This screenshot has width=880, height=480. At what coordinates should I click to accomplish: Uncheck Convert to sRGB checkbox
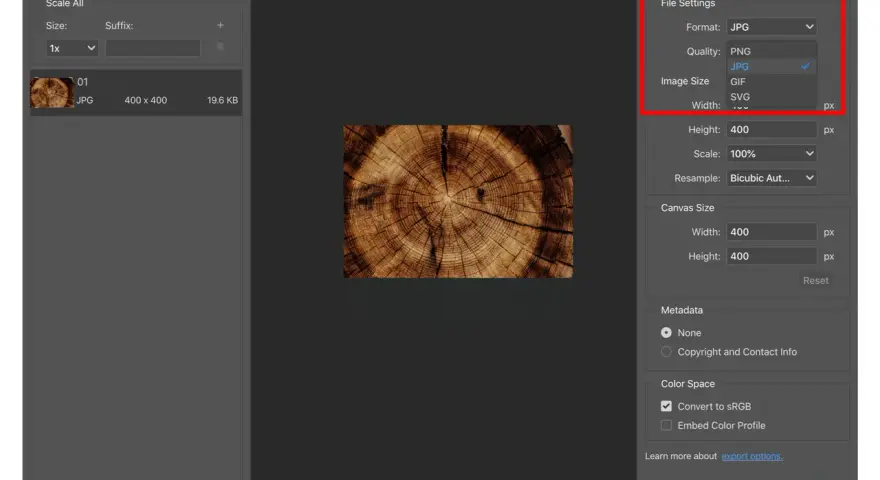click(x=666, y=406)
